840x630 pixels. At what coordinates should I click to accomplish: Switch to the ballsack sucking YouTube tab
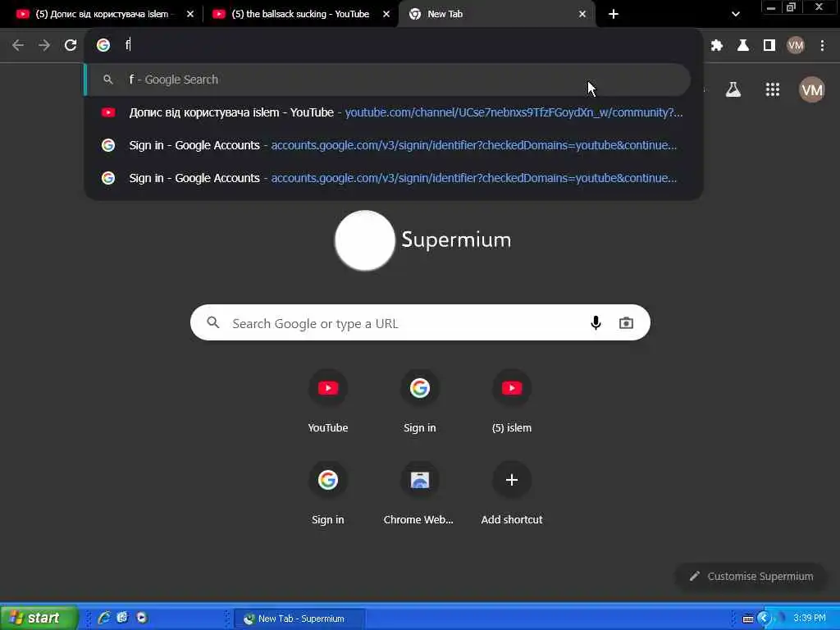[300, 14]
